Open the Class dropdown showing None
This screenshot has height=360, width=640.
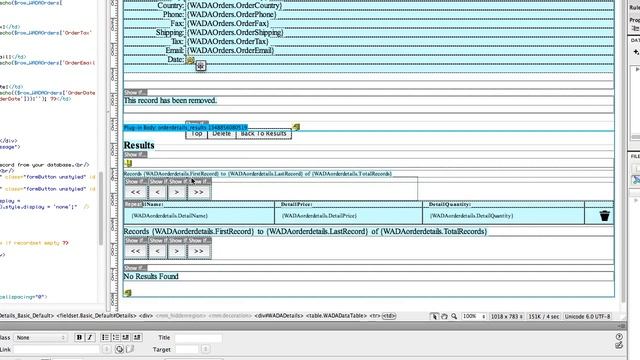[40, 338]
